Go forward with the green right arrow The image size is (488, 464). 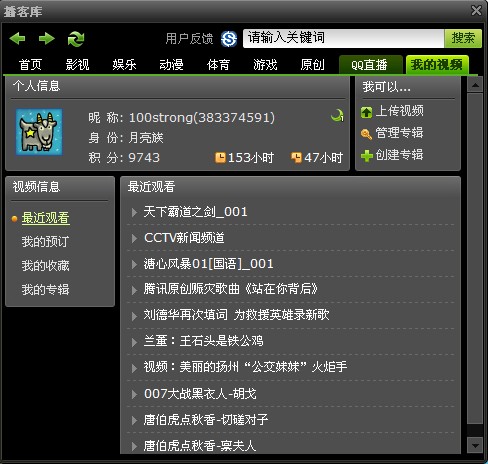tap(47, 39)
